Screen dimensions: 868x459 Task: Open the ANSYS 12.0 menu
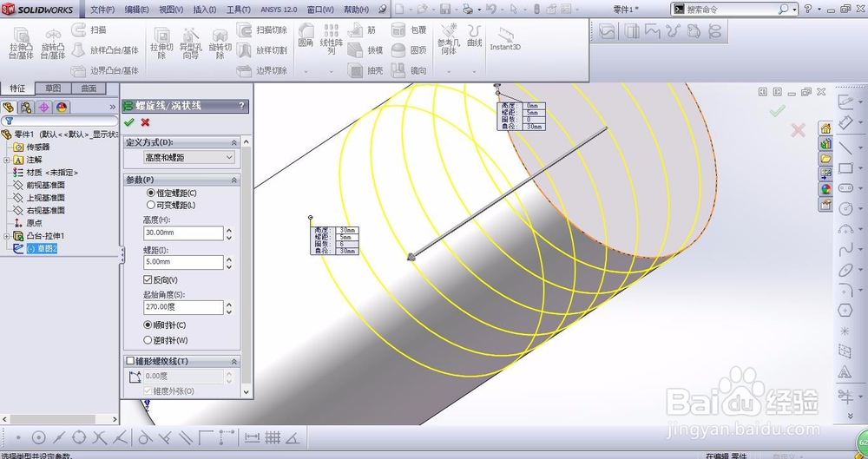click(x=279, y=10)
